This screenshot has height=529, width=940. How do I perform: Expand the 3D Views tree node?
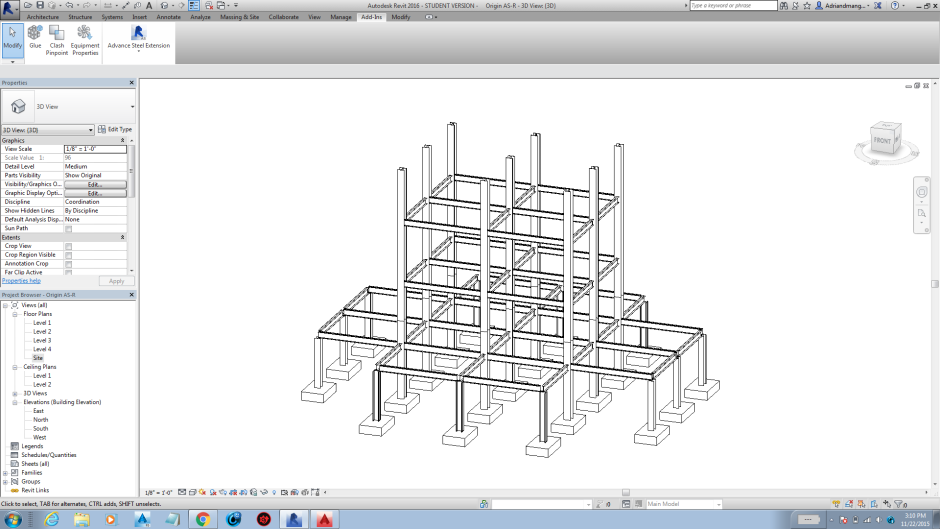click(x=15, y=393)
